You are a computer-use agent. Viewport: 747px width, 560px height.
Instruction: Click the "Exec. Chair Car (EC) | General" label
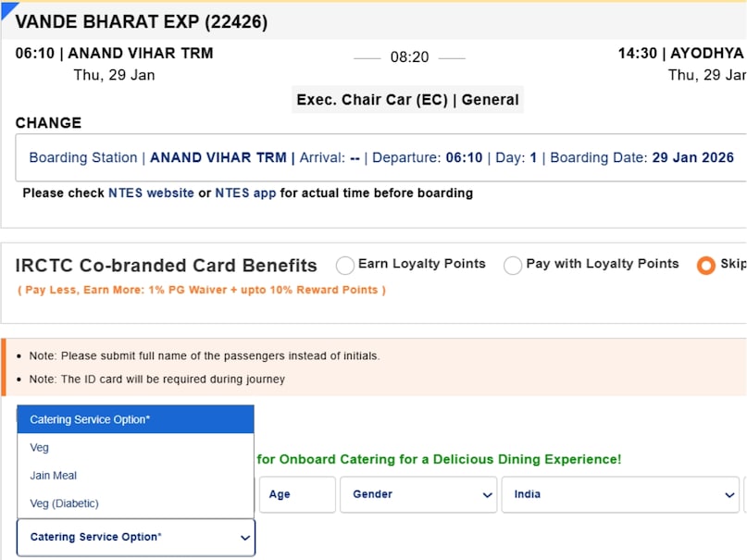click(x=406, y=99)
